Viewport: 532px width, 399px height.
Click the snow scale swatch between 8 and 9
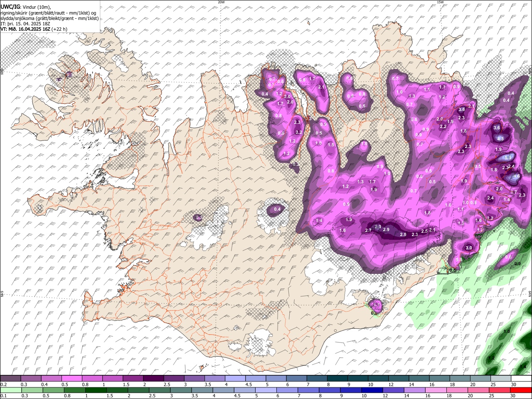(337, 379)
